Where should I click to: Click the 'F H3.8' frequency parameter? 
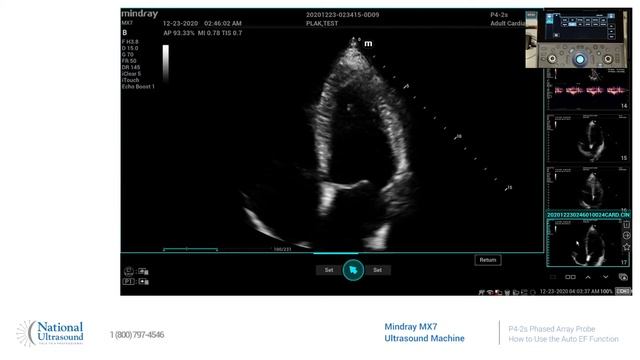(130, 42)
